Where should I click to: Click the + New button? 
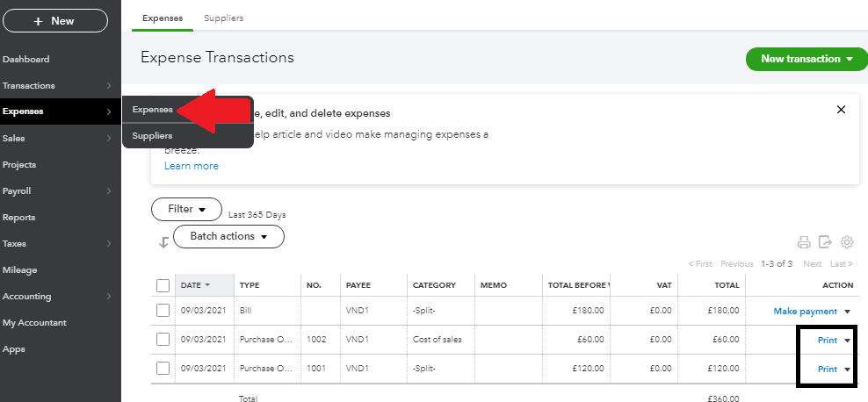[x=55, y=20]
